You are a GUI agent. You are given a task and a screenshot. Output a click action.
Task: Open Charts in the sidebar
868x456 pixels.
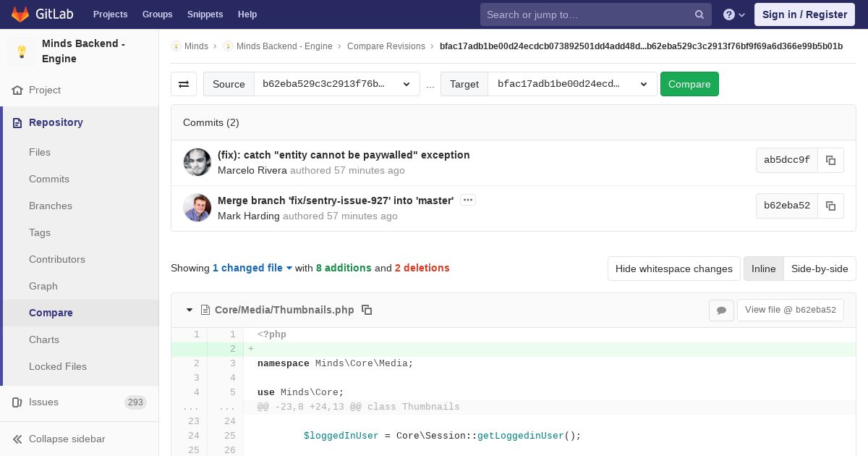click(x=44, y=339)
